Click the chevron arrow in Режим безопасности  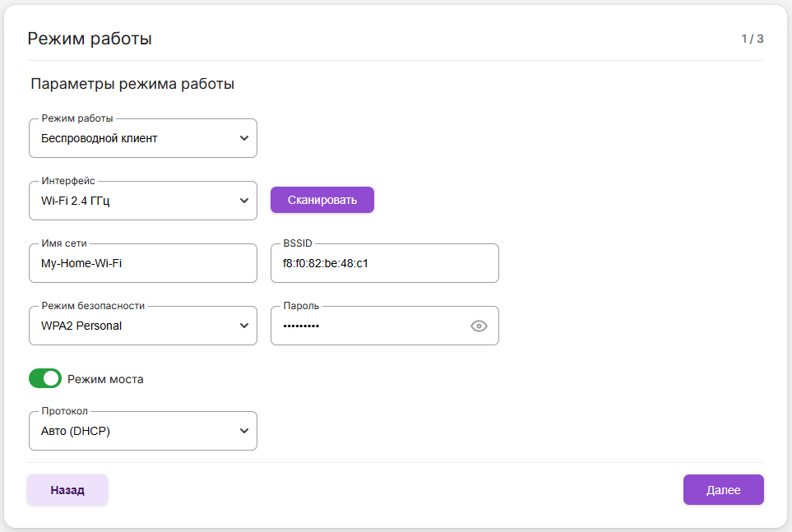(243, 326)
